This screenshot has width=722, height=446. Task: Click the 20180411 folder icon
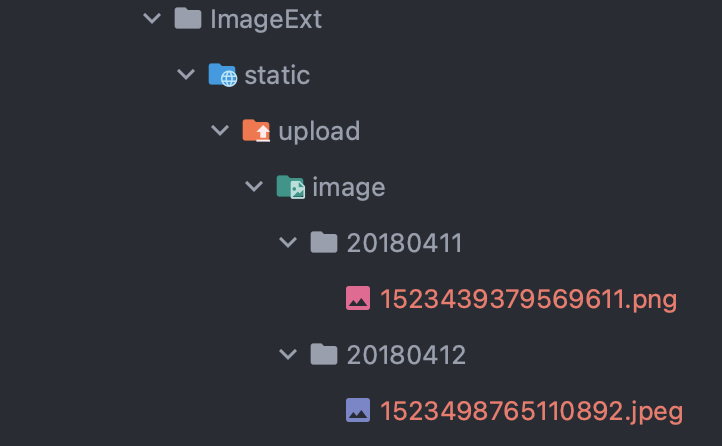[x=323, y=242]
